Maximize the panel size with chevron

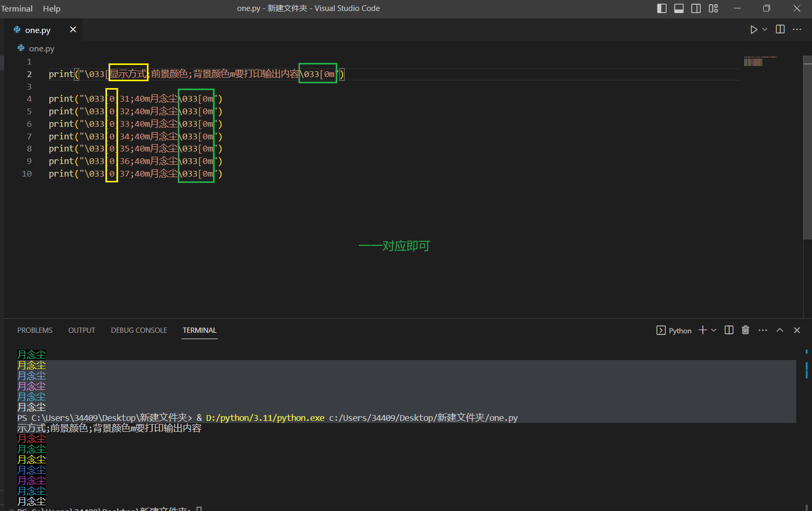[x=780, y=330]
